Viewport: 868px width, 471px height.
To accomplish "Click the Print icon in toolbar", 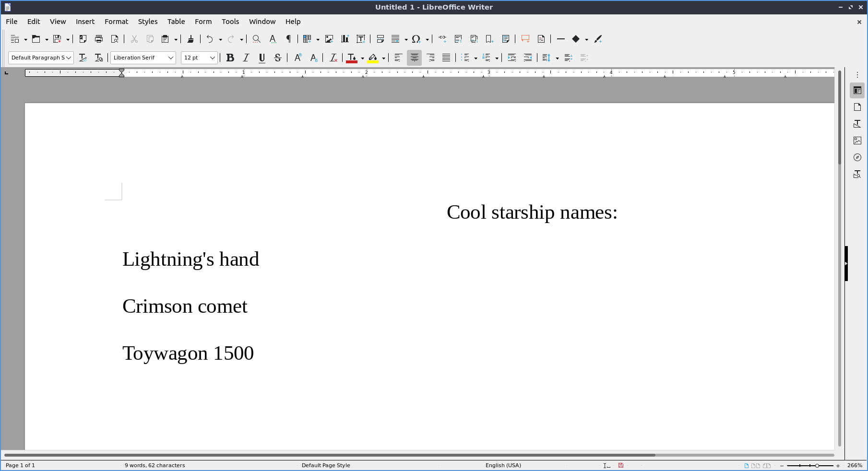I will [x=99, y=39].
